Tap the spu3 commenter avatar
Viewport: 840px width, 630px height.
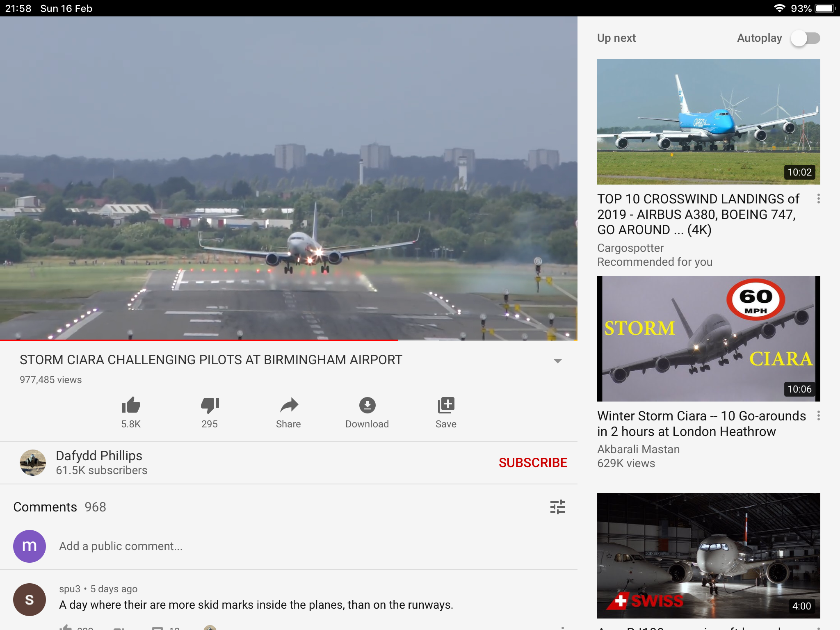[30, 600]
